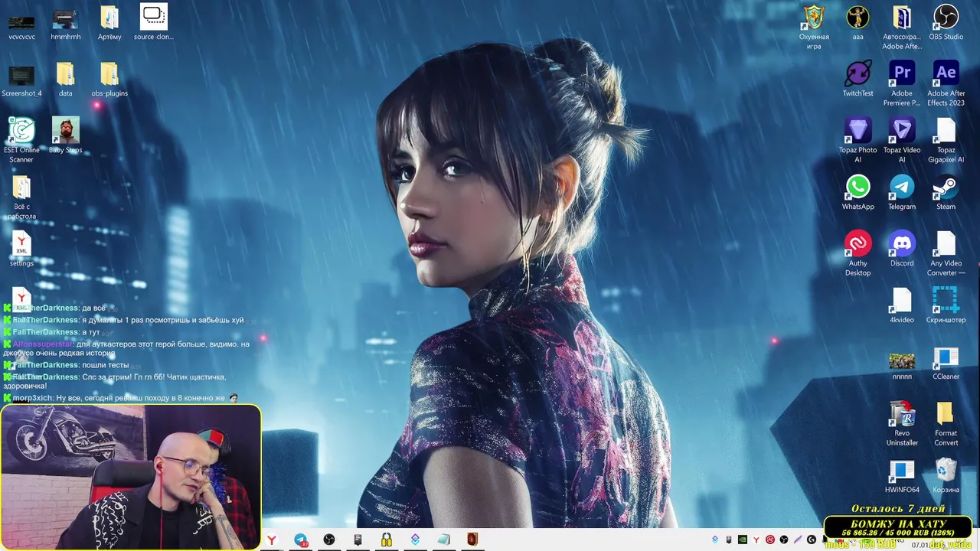Open WhatsApp desktop shortcut
Screen dimensions: 980x551
pos(857,192)
